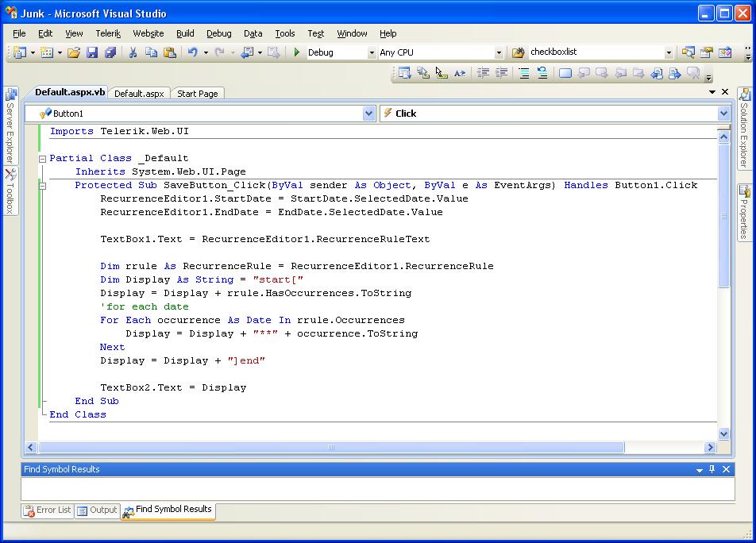Click the Save All icon
756x543 pixels.
coord(110,52)
